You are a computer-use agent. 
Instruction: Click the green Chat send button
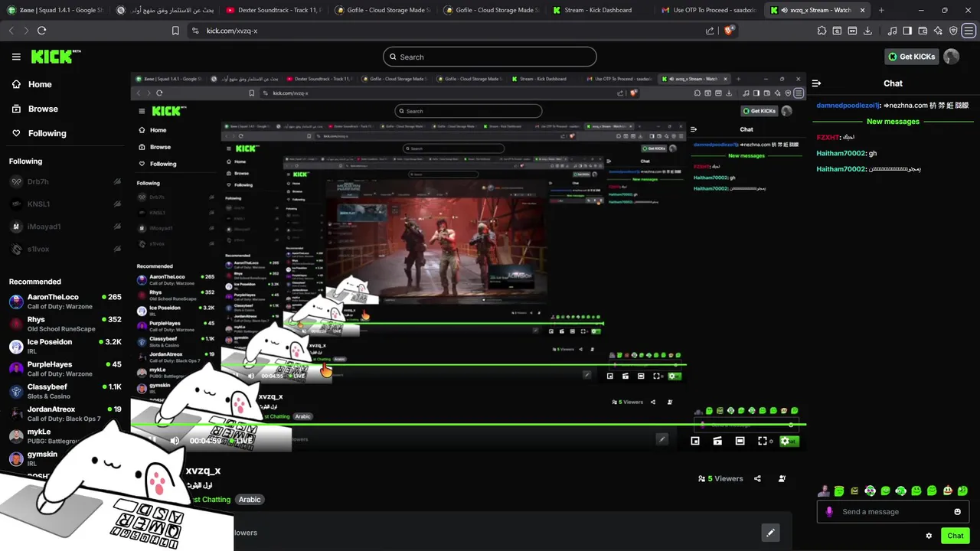[955, 536]
